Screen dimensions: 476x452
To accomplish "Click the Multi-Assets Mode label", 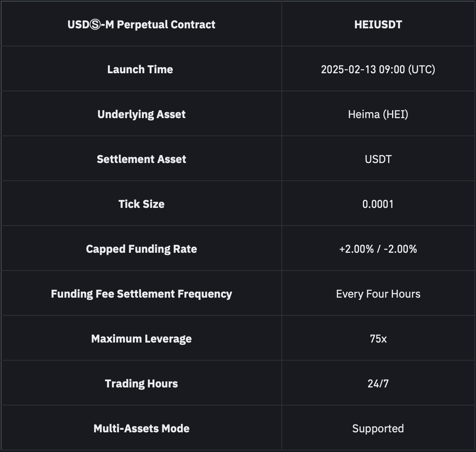I will (x=141, y=428).
